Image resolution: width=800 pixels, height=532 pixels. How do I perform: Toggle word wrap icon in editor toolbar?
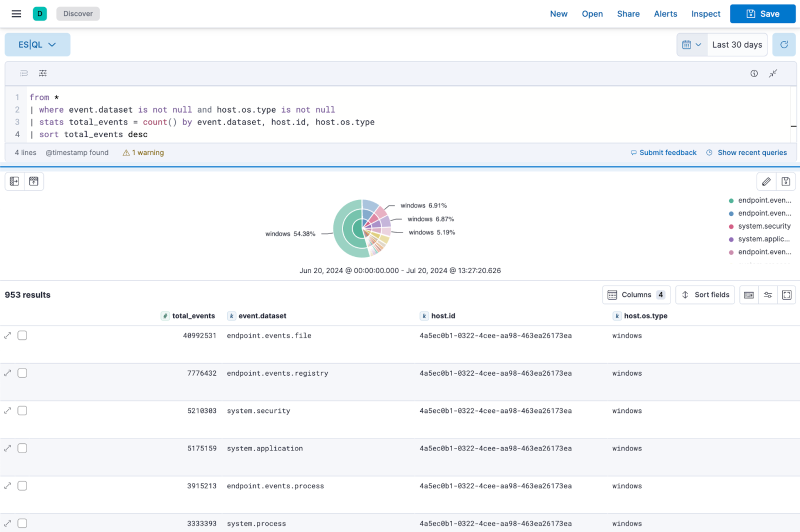point(24,73)
